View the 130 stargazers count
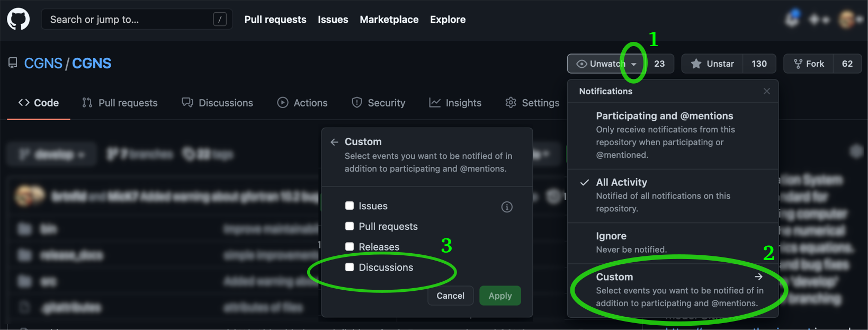 click(x=759, y=64)
